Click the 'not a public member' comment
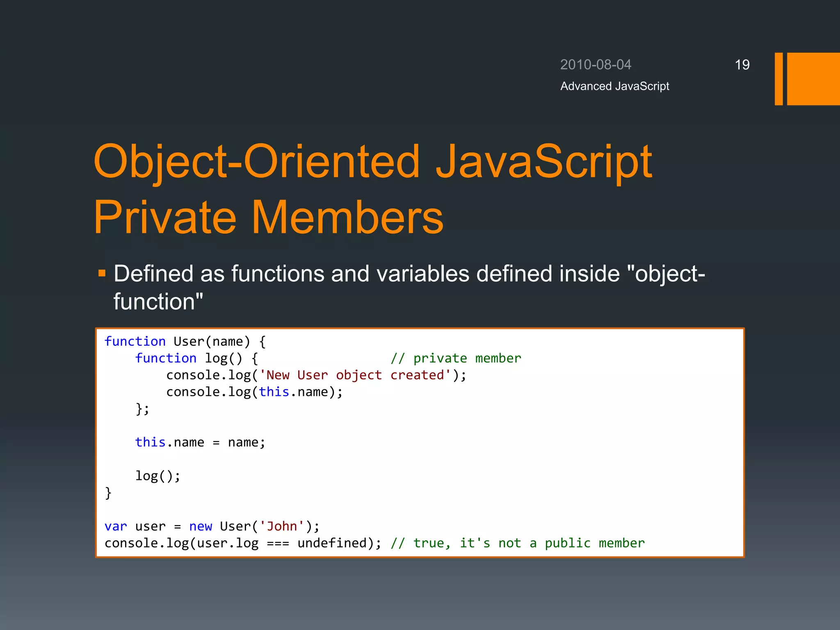Screen dimensions: 840x630 [x=571, y=543]
